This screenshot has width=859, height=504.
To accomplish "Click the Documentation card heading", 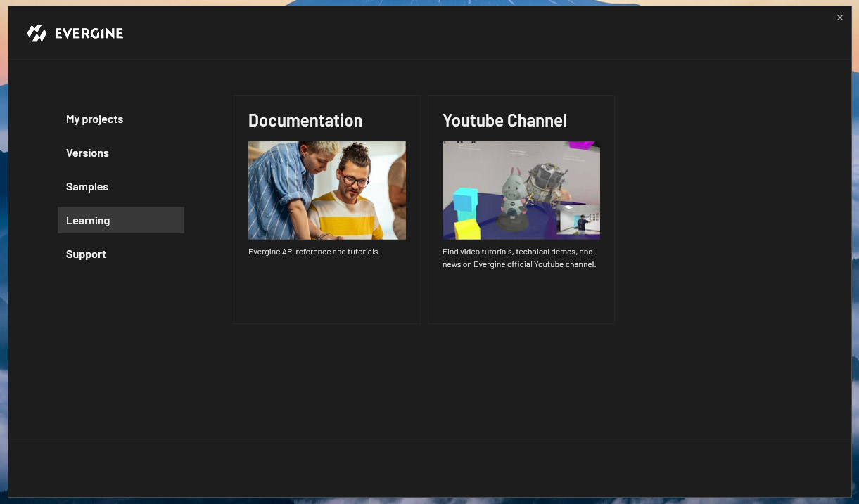I will 305,121.
